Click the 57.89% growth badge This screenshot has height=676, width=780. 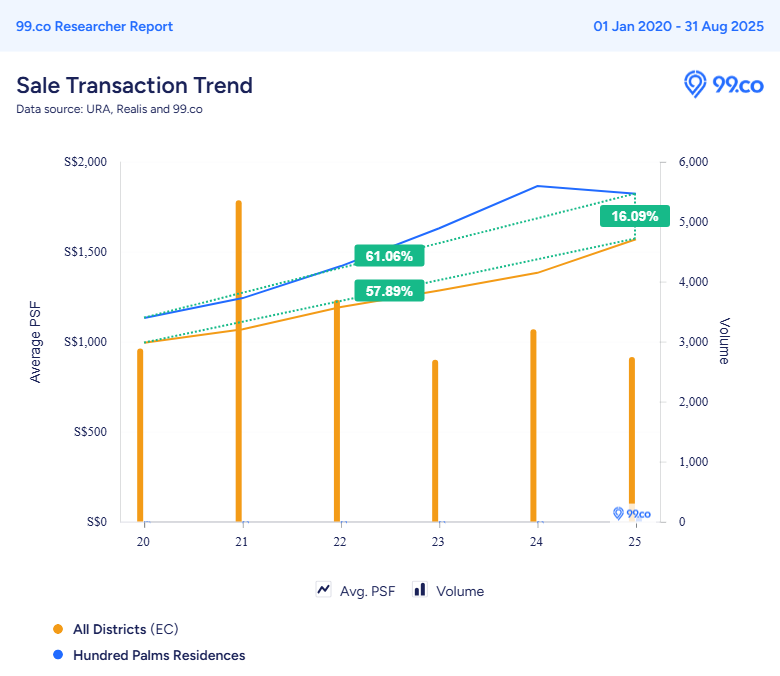(x=389, y=291)
